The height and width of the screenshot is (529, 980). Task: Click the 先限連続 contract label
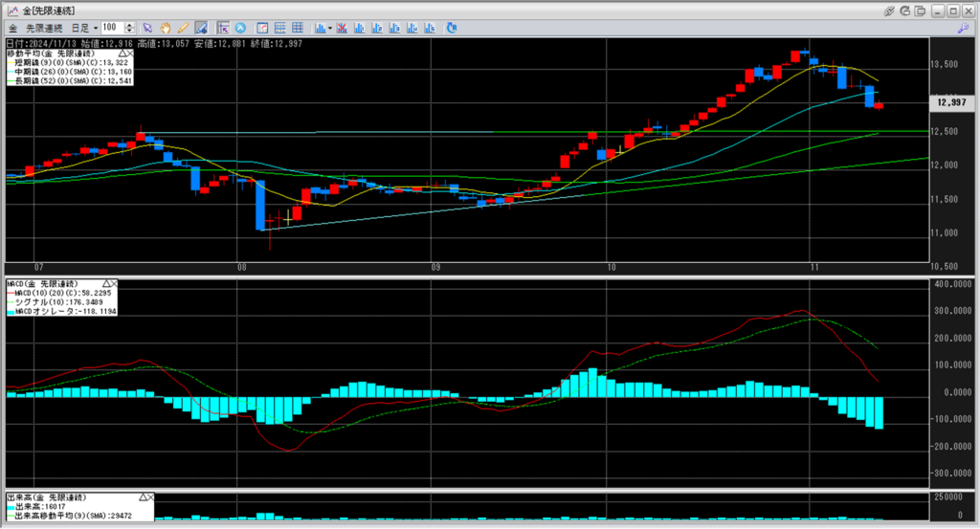[x=43, y=28]
